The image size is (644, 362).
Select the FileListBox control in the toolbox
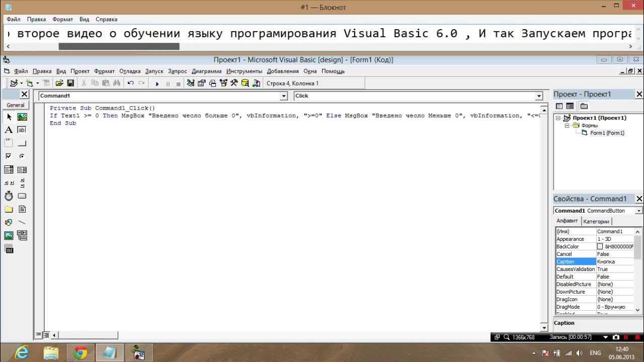[22, 209]
